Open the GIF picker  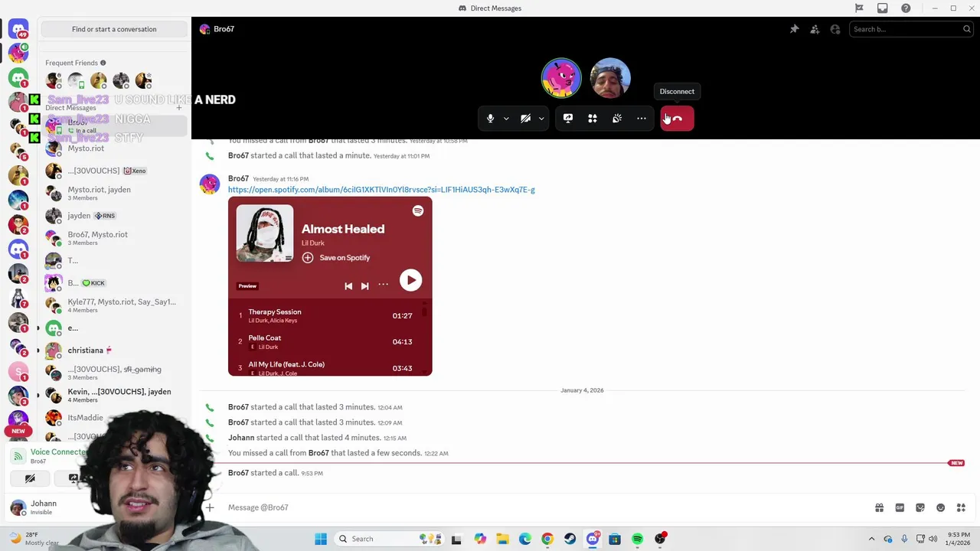click(x=900, y=507)
